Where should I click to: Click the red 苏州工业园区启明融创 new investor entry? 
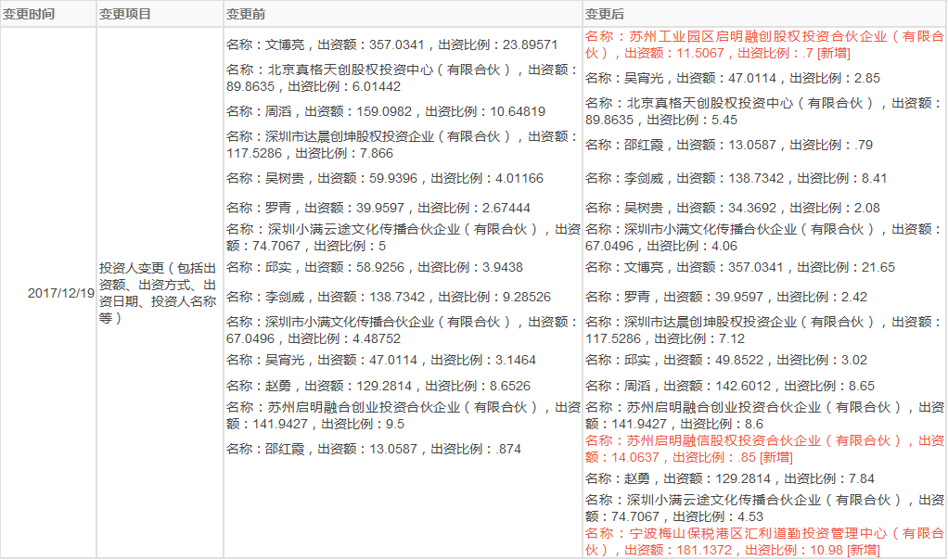click(x=764, y=45)
